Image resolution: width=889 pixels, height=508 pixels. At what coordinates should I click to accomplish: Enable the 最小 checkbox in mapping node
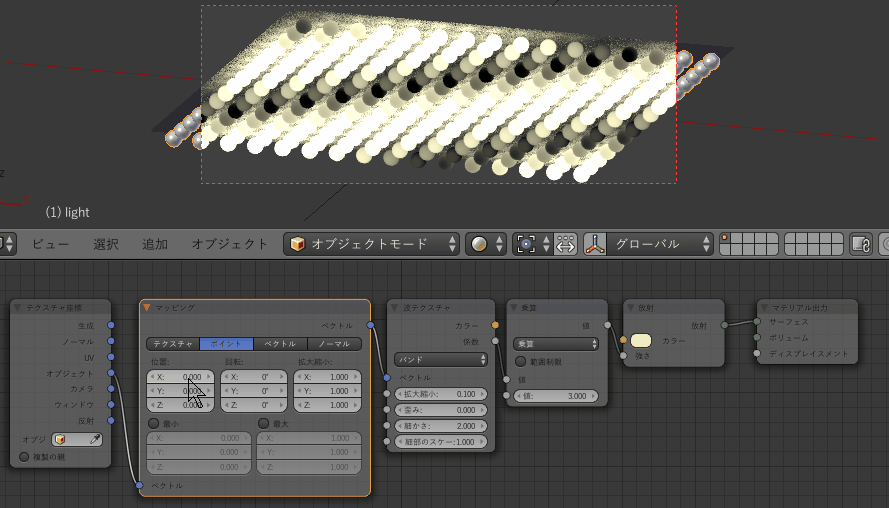(x=153, y=424)
